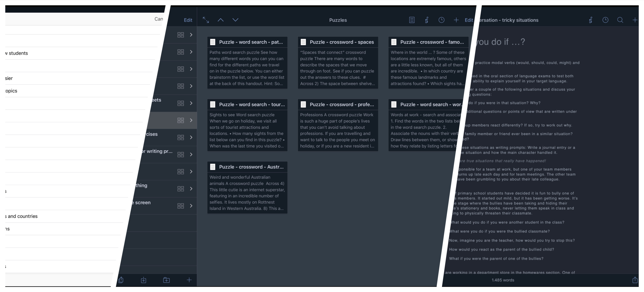Tap the 'ersation - tricky situations' editor title
Viewport: 644px width, 292px height.
pos(509,20)
